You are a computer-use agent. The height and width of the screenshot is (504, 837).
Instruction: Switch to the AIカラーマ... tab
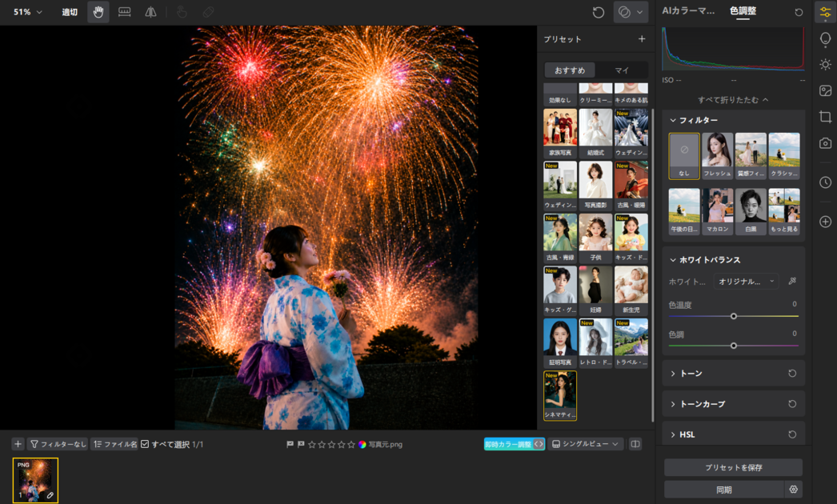point(688,10)
